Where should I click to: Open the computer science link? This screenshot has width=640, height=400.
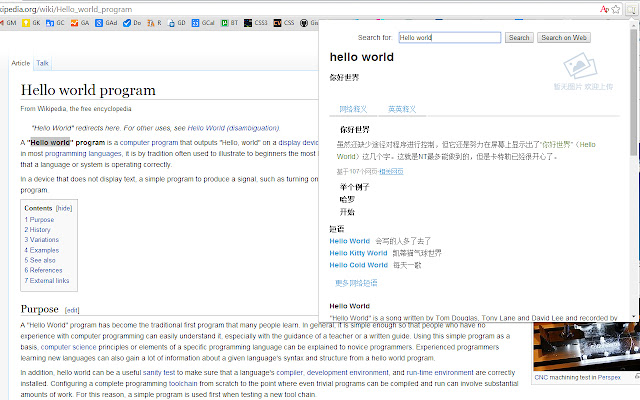(x=69, y=347)
